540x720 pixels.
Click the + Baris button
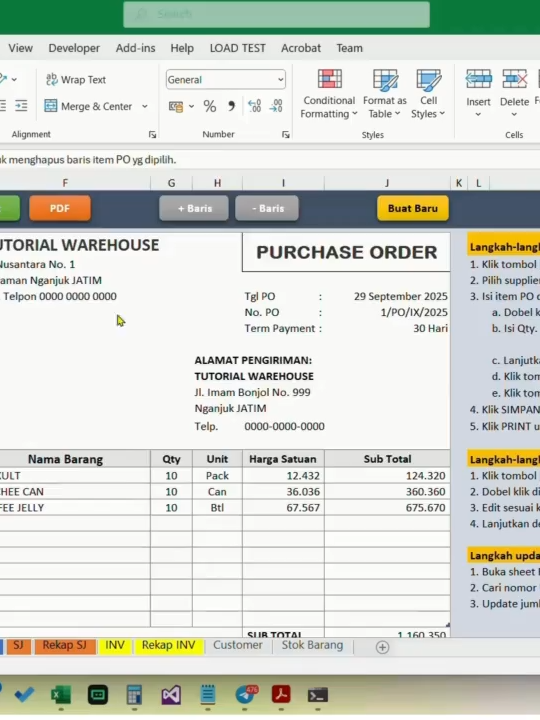point(194,208)
